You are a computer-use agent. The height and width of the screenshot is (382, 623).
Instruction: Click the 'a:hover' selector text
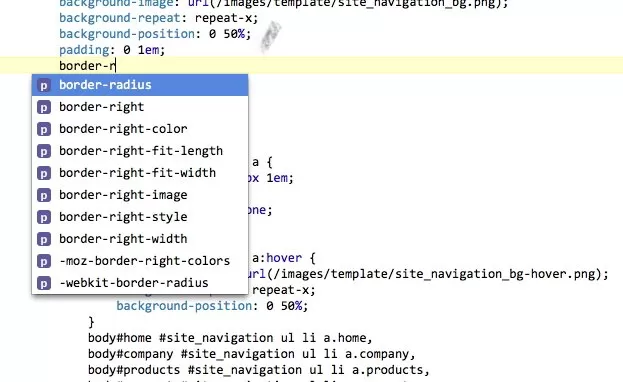coord(277,258)
